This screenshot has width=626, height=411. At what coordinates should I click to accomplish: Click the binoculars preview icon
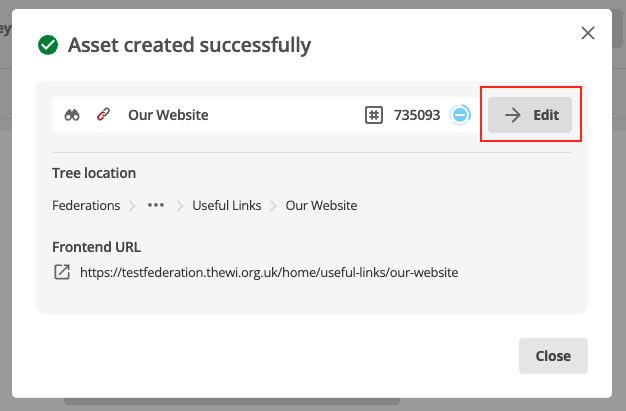tap(72, 115)
